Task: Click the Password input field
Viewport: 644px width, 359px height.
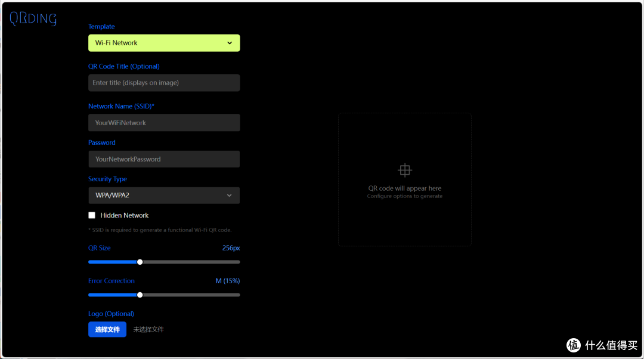Action: (164, 159)
